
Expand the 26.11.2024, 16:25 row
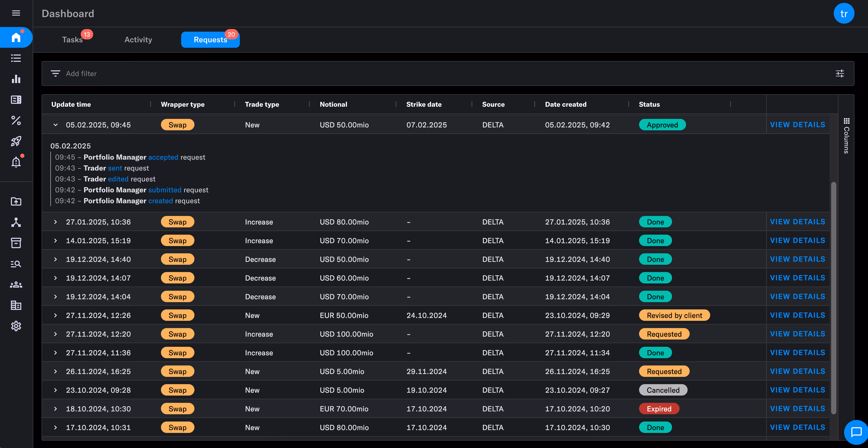tap(56, 371)
